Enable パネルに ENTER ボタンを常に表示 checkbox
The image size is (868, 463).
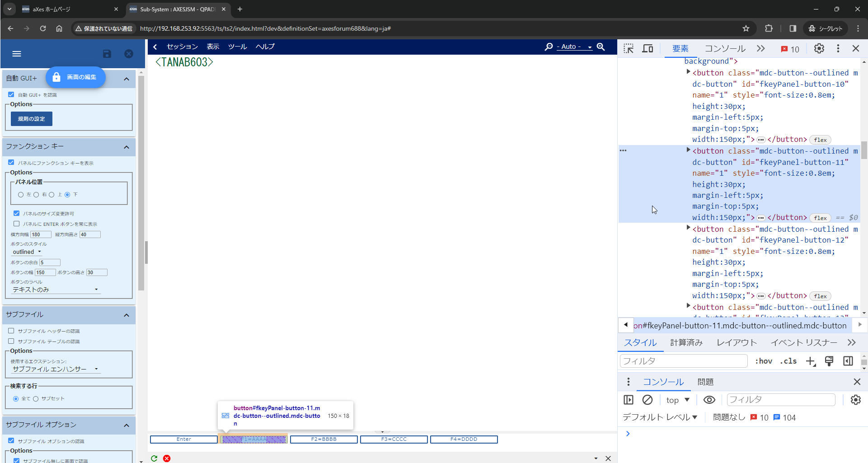[x=17, y=224]
